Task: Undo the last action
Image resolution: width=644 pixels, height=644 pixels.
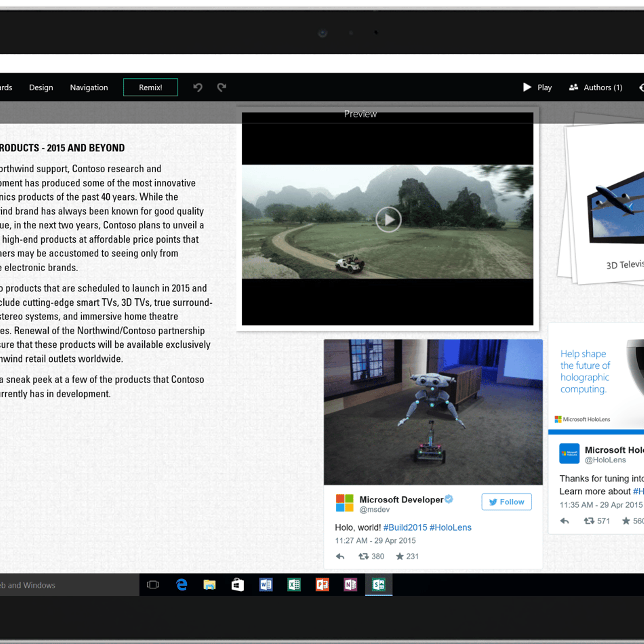Action: click(x=198, y=88)
